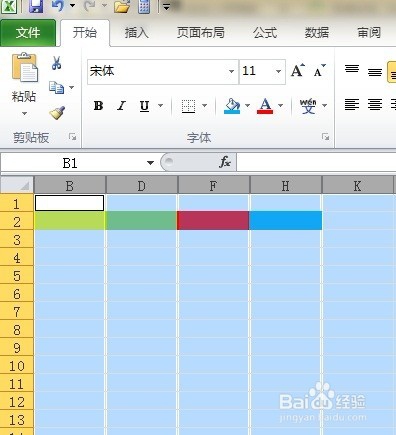Open the Borders dropdown arrow

point(205,106)
